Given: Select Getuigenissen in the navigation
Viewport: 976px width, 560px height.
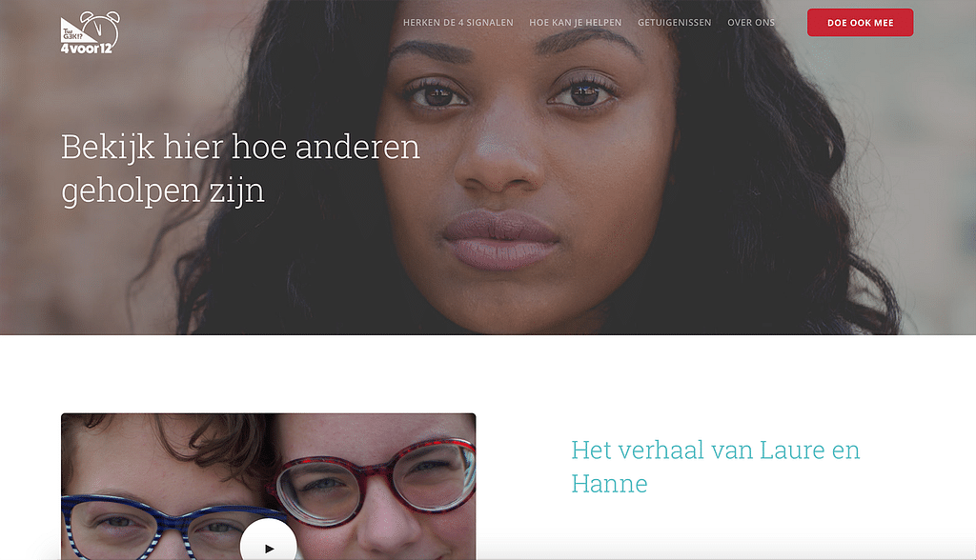Looking at the screenshot, I should [674, 23].
